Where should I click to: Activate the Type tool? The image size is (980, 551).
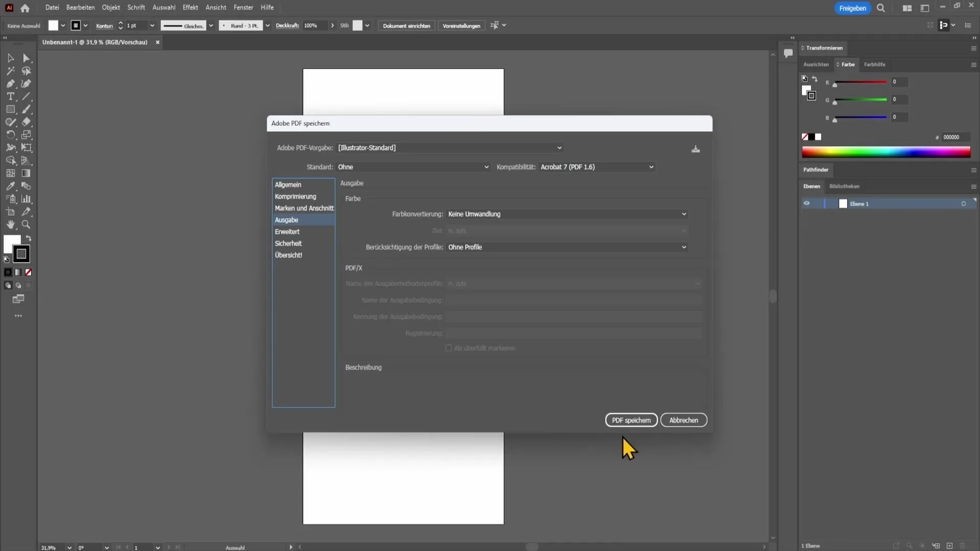pos(11,96)
